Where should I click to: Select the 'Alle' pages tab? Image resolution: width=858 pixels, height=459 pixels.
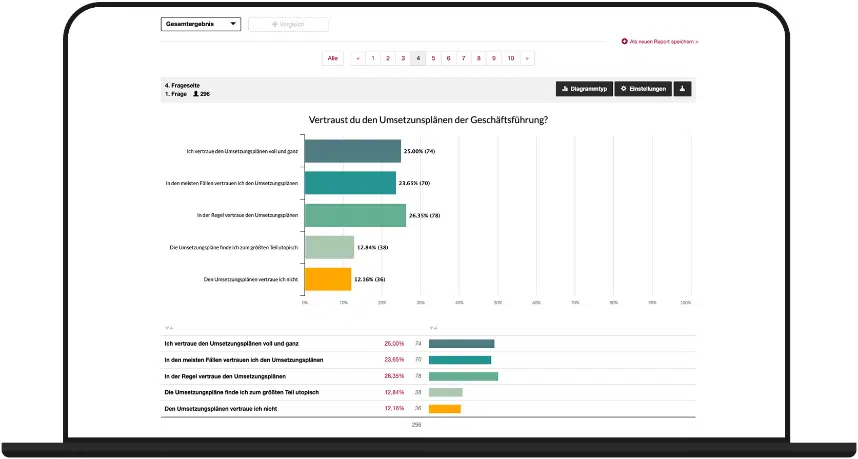[x=333, y=58]
